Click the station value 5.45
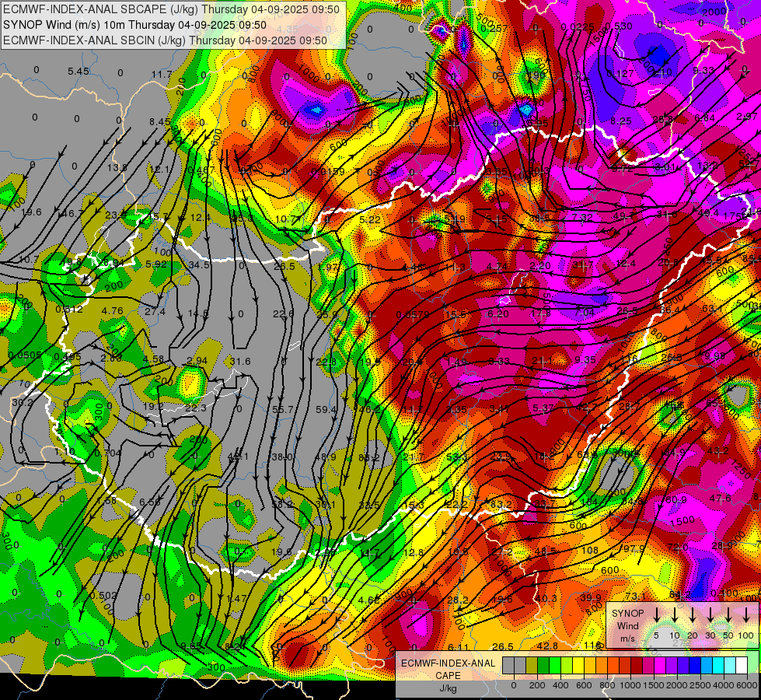761x700 pixels. coord(79,72)
